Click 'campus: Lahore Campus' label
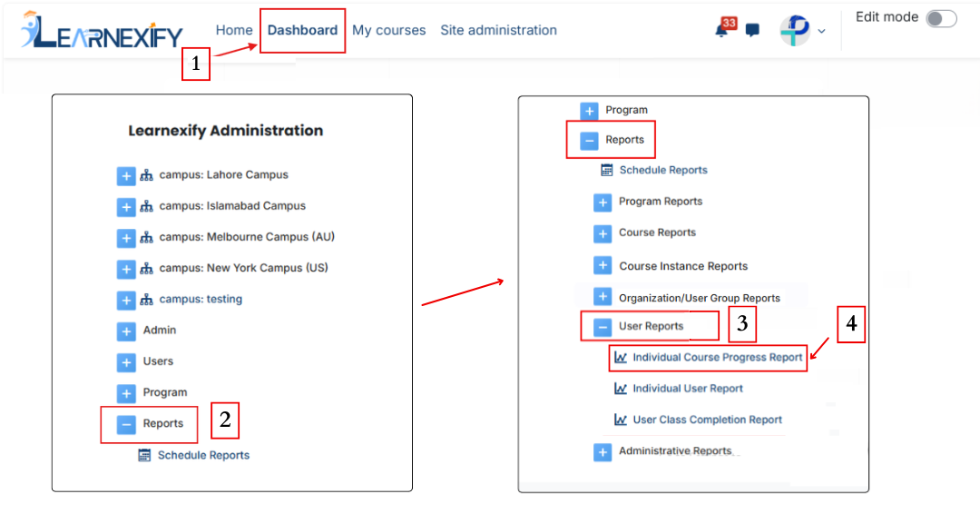980x514 pixels. [x=224, y=175]
